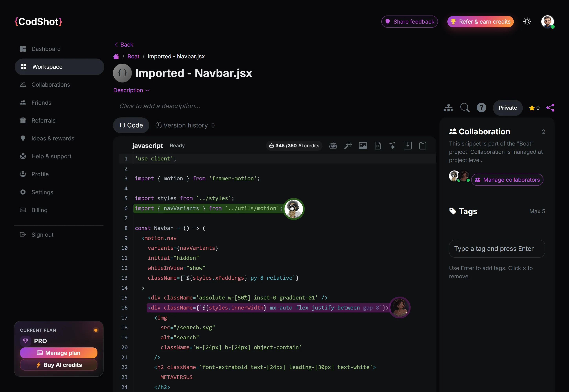Click Refer & earn credits button
This screenshot has height=392, width=569.
[x=480, y=22]
